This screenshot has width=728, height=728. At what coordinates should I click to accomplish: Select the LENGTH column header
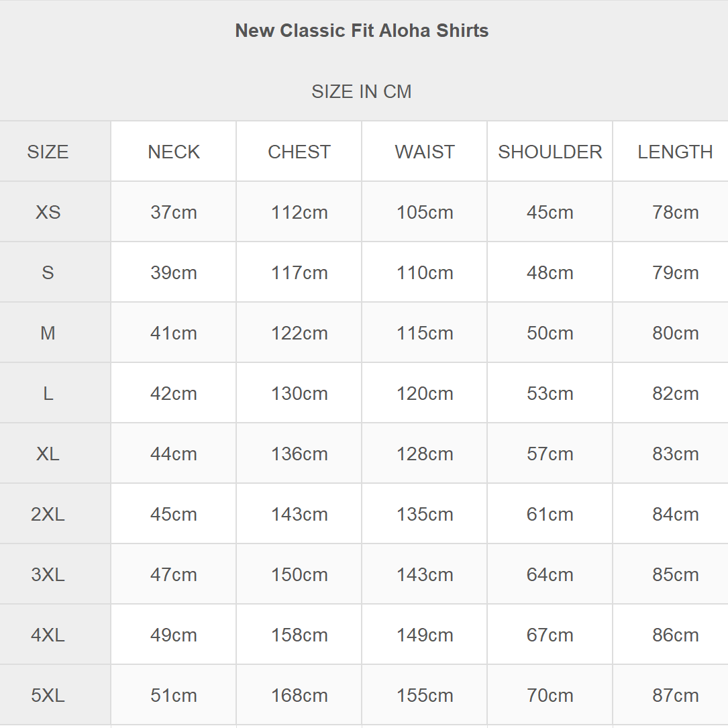coord(675,152)
